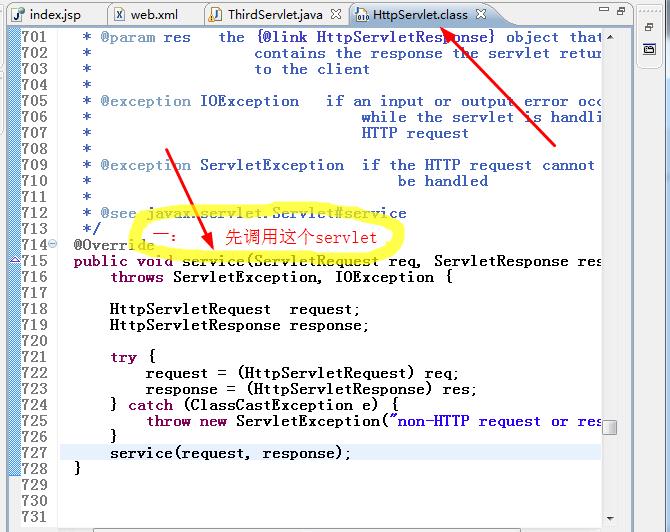Click 'to the client' comment text
This screenshot has width=670, height=532.
point(312,69)
